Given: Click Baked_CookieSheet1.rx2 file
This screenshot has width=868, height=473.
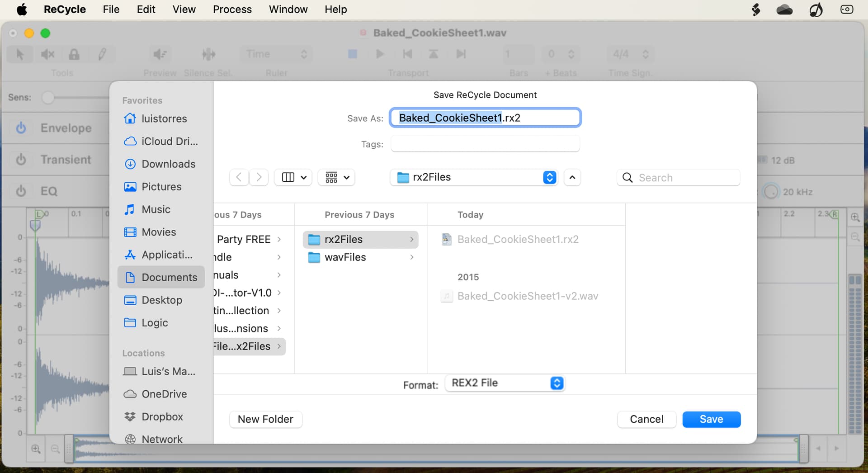Looking at the screenshot, I should pyautogui.click(x=518, y=239).
